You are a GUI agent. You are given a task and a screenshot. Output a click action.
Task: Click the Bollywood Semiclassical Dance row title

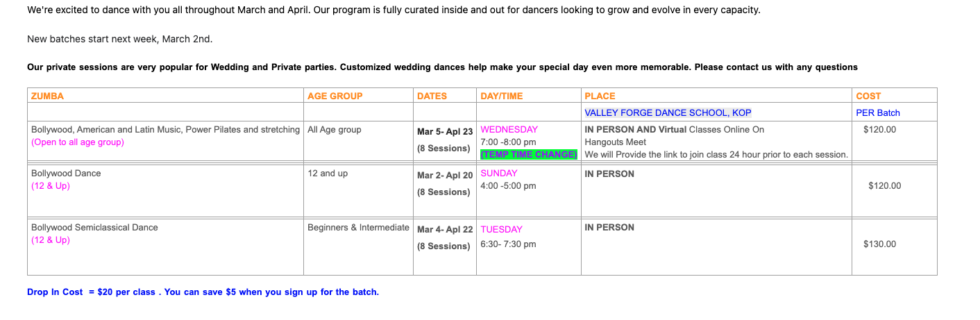click(x=94, y=228)
